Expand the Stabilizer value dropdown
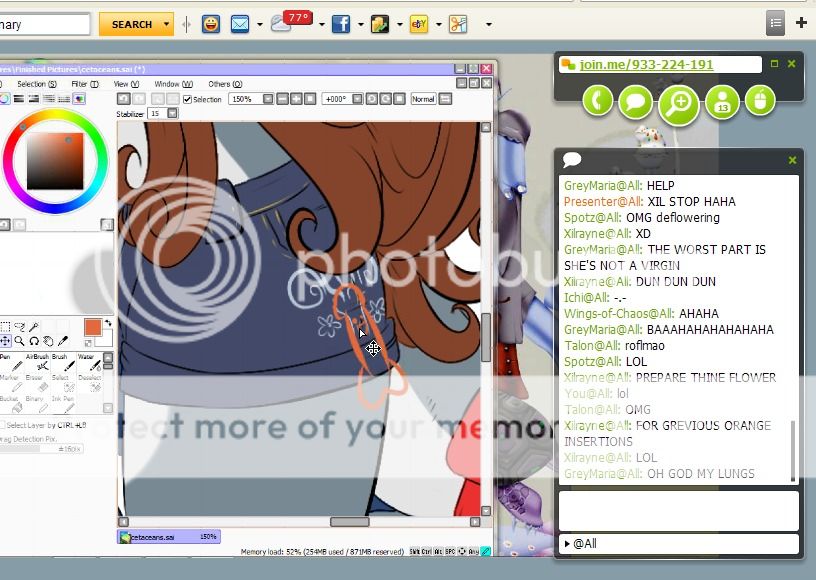 (x=173, y=114)
